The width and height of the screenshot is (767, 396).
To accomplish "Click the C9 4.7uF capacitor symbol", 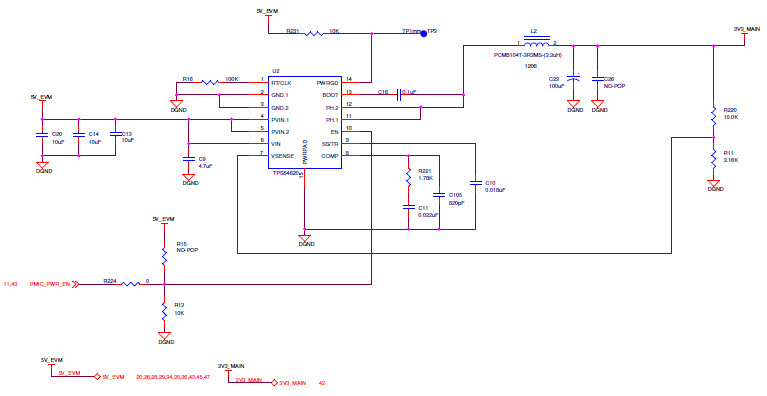I will click(188, 159).
